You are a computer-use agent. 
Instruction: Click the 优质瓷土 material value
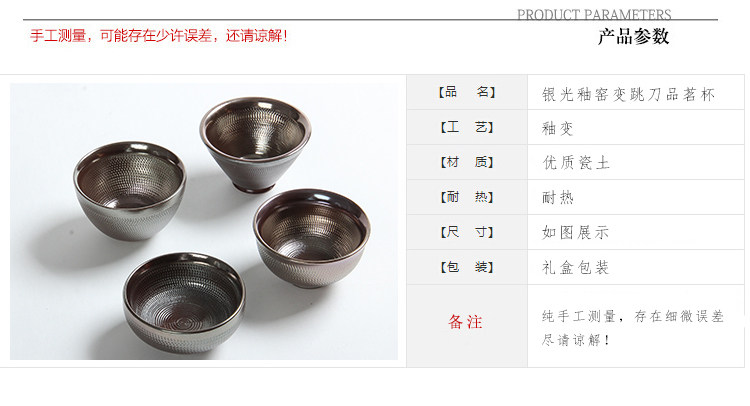575,163
